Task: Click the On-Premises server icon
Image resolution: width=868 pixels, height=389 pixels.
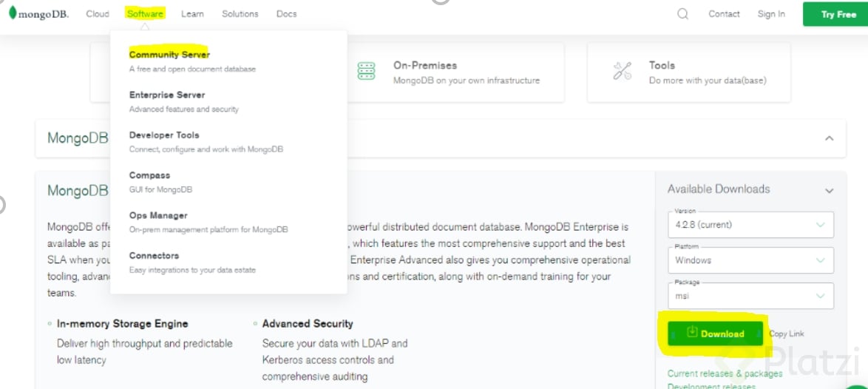Action: [x=367, y=72]
